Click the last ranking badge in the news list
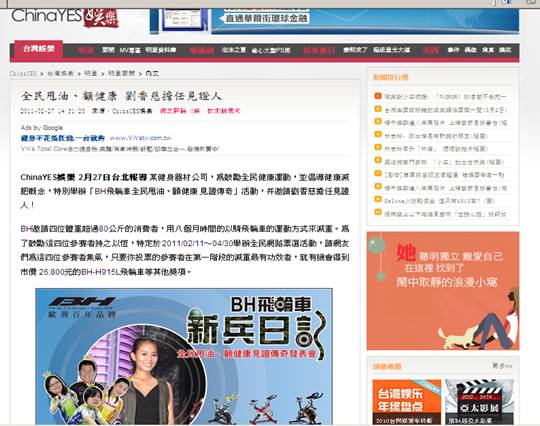 [x=378, y=213]
